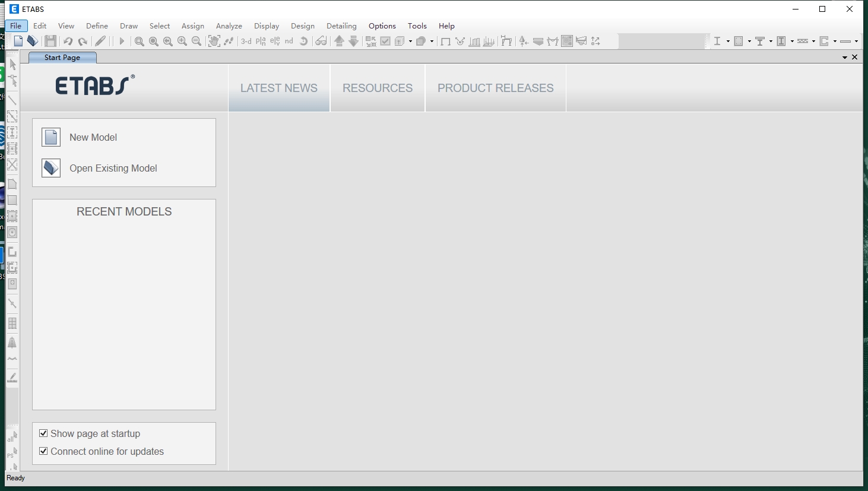Open dropdown arrow beside flat slab line icon

856,42
